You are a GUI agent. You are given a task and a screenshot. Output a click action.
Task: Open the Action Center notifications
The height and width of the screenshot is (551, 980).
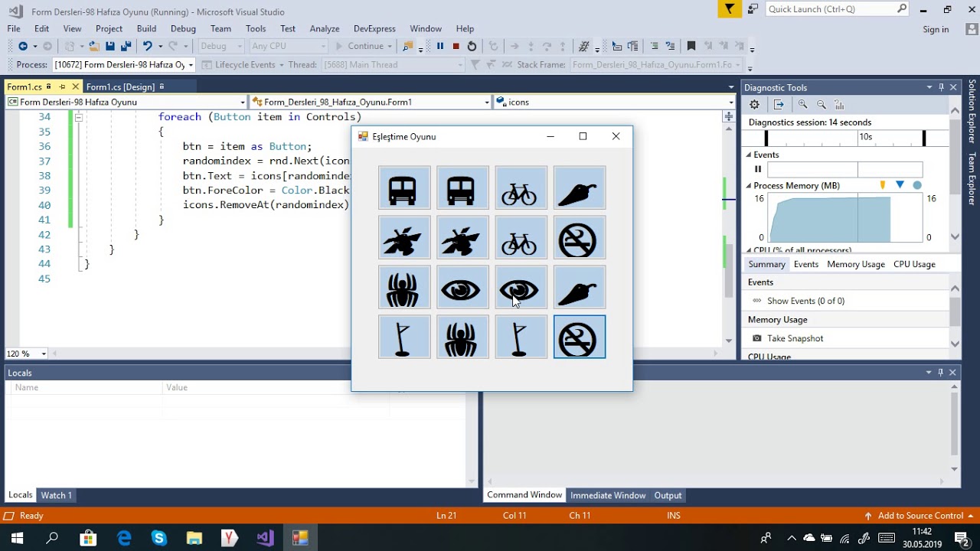click(x=962, y=538)
